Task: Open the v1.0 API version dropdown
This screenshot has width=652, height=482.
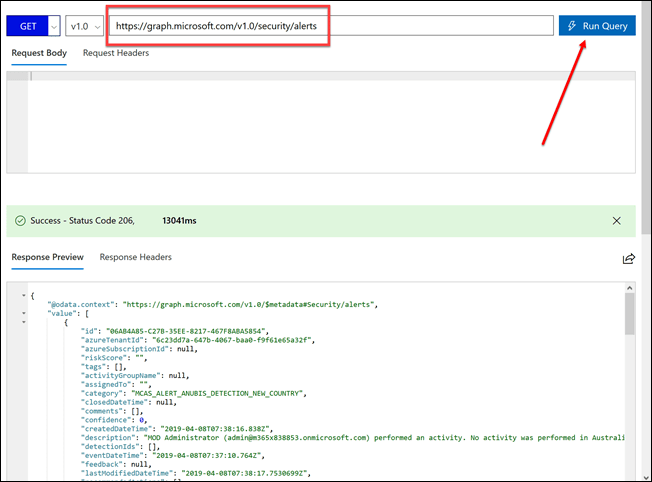Action: (x=84, y=26)
